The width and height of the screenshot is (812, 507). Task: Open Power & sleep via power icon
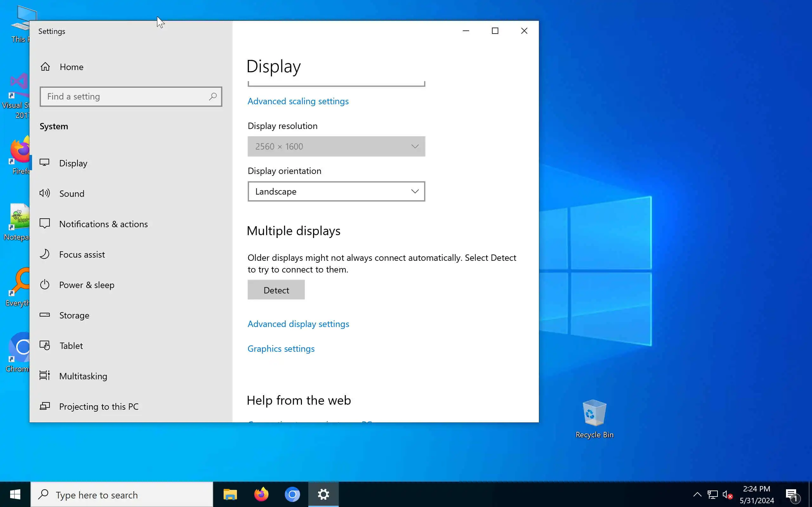(x=45, y=285)
